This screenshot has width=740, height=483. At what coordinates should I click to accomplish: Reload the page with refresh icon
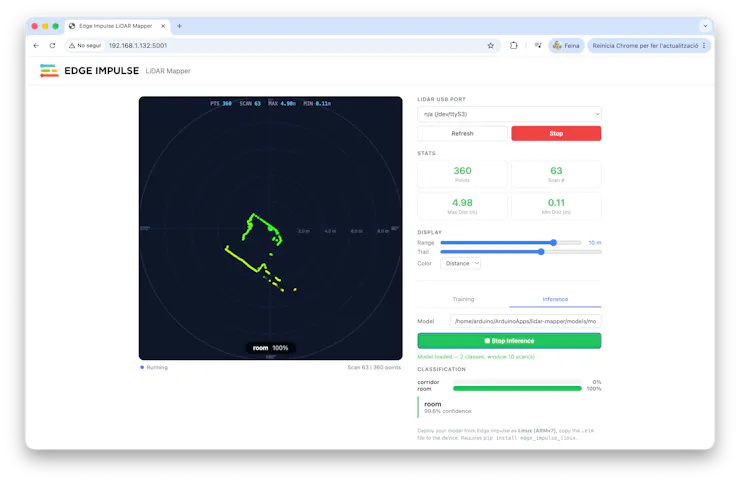point(52,46)
